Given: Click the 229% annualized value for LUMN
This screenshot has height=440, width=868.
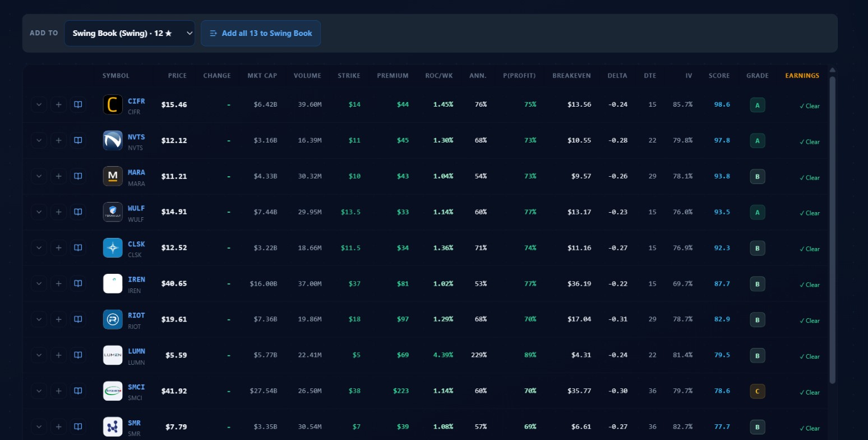Looking at the screenshot, I should (x=478, y=355).
